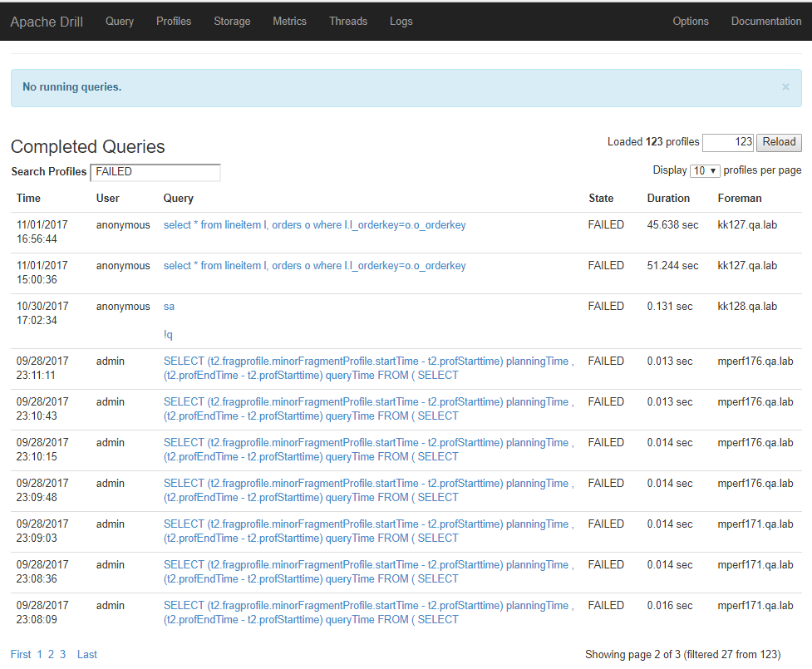Open the 'sa' query profile
The image size is (812, 669).
(x=169, y=307)
